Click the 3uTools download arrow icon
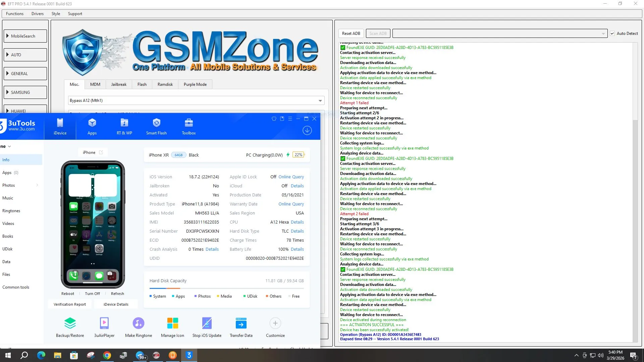This screenshot has width=644, height=362. pyautogui.click(x=307, y=130)
